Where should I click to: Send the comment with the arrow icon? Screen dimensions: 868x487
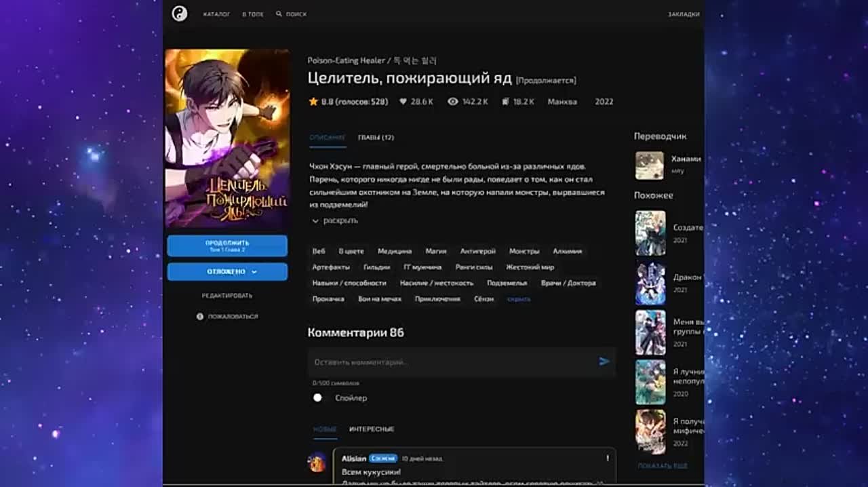(x=604, y=362)
